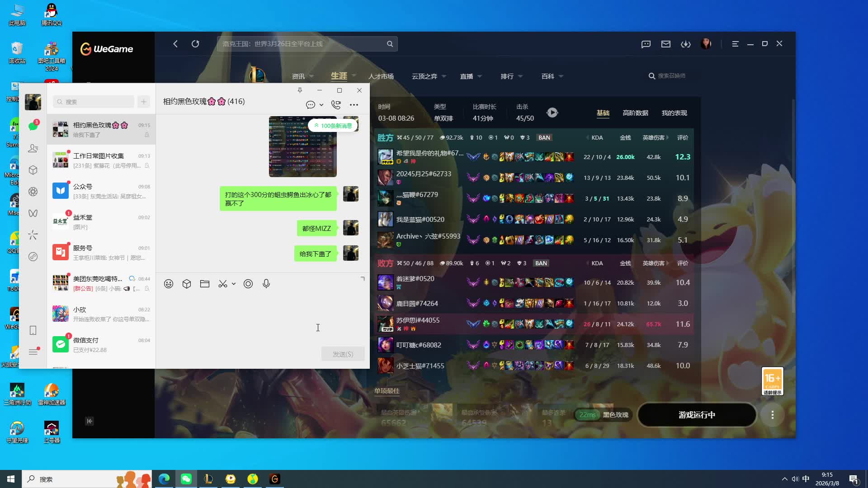Expand the screenshot options dropdown arrow
This screenshot has width=868, height=488.
pos(234,284)
